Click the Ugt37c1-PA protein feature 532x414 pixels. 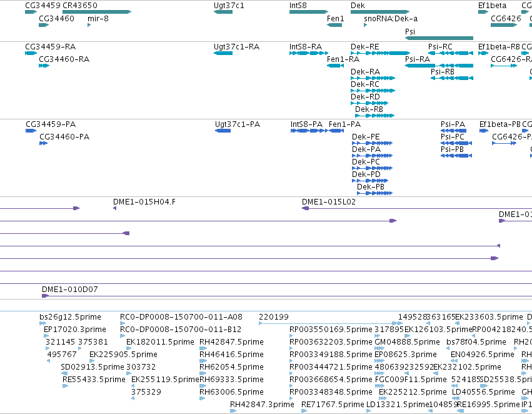point(223,131)
